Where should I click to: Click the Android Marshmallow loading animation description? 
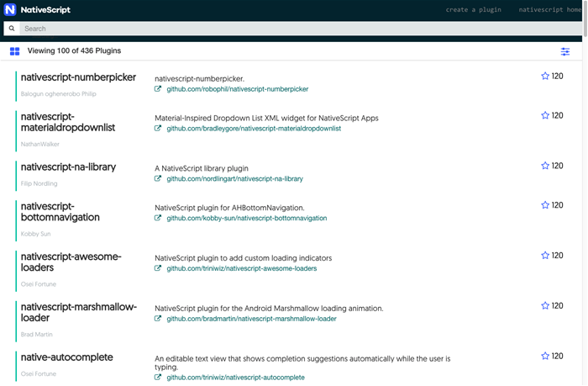(269, 309)
